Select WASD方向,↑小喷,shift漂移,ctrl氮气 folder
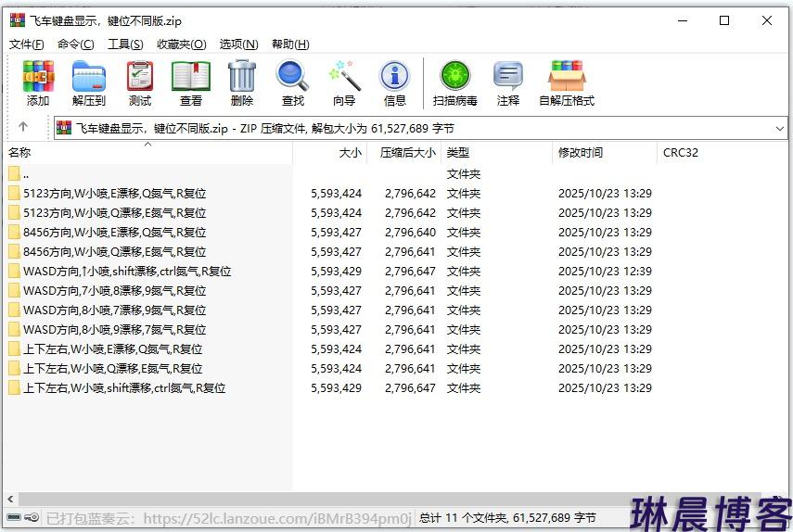 [x=127, y=272]
